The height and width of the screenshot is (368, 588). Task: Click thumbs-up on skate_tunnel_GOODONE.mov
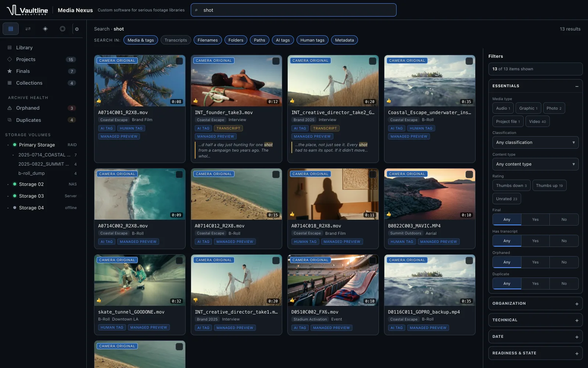pos(99,300)
